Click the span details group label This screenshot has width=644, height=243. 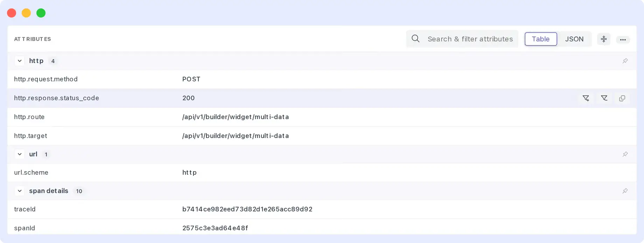49,191
